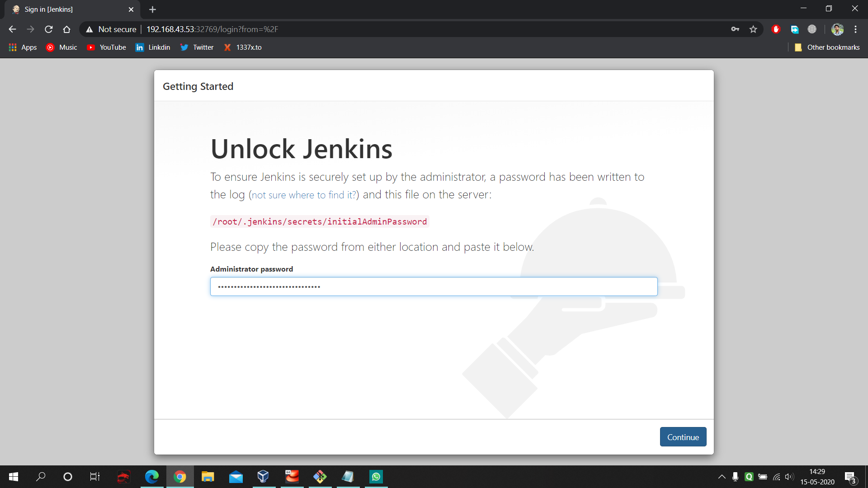Show hidden system tray icons
Screen dimensions: 868x488
(x=722, y=477)
